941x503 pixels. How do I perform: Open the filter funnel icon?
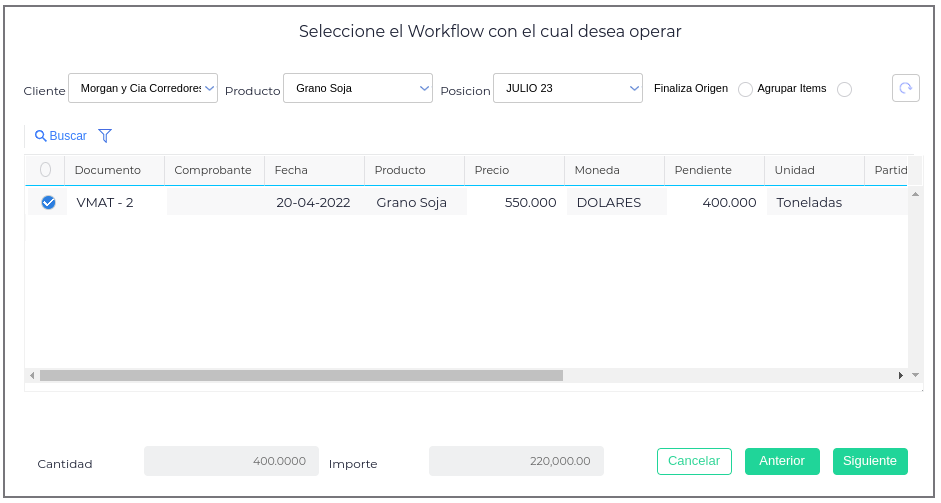[105, 136]
